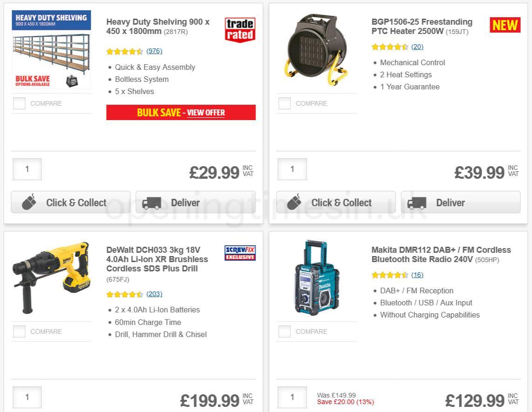Screen dimensions: 532x412
Task: Click the truck icon on shelving Deliver button
Action: tap(152, 203)
